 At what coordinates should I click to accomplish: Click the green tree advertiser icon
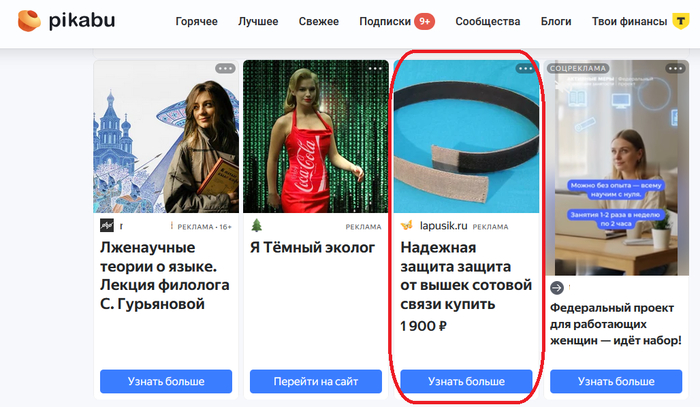click(257, 225)
